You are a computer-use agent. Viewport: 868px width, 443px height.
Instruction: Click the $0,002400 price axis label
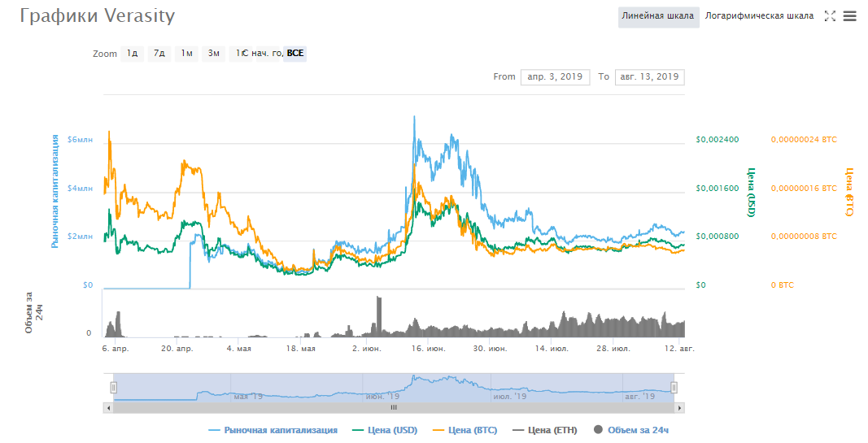(x=718, y=139)
